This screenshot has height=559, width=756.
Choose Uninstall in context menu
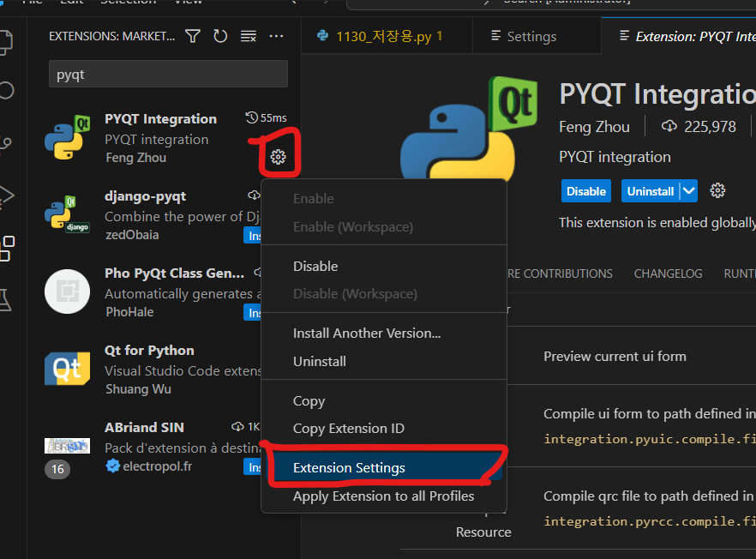point(383,361)
